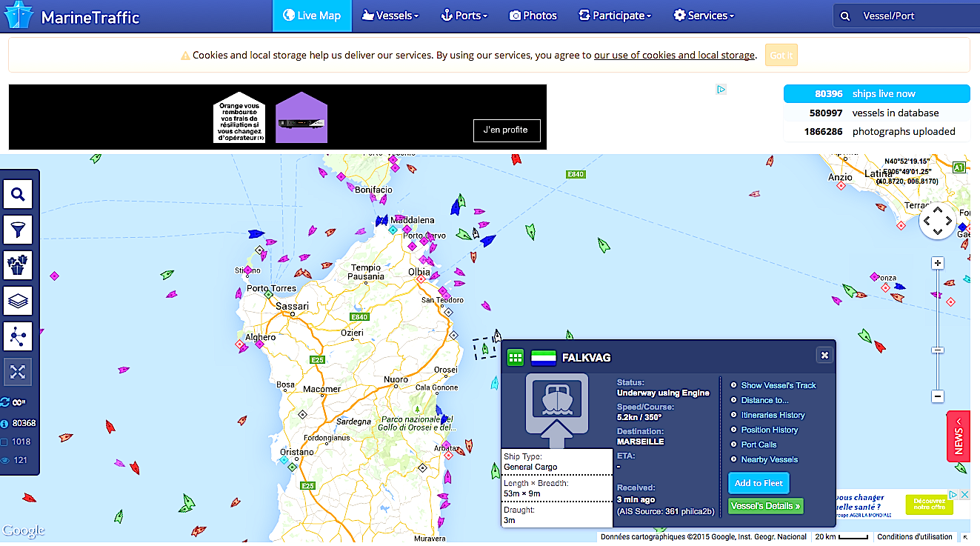Click the zoom slider handle on map
980x546 pixels.
(x=938, y=350)
